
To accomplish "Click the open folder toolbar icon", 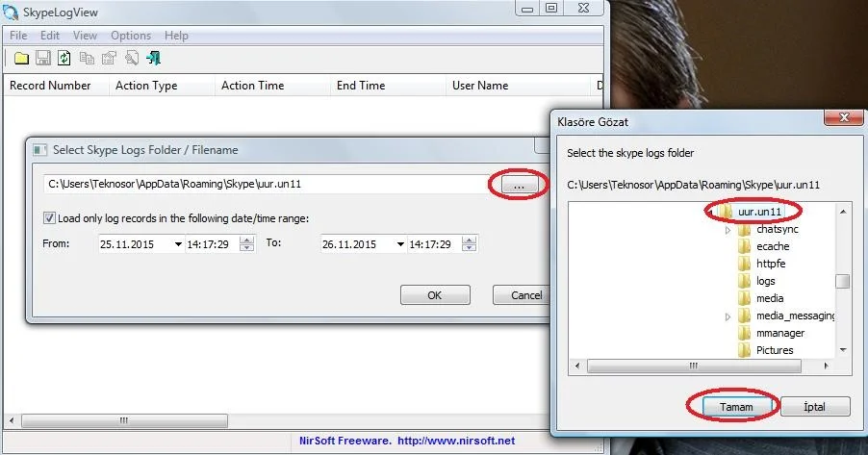I will [x=21, y=58].
